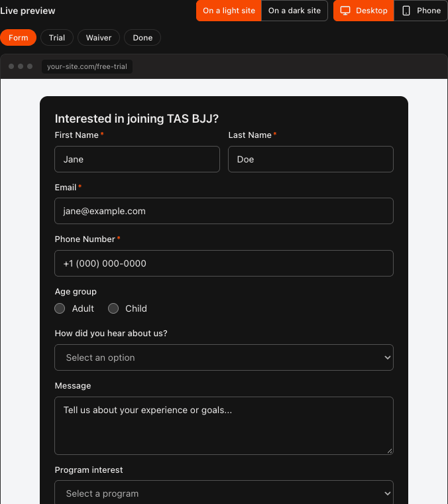Click the Email input field

224,211
